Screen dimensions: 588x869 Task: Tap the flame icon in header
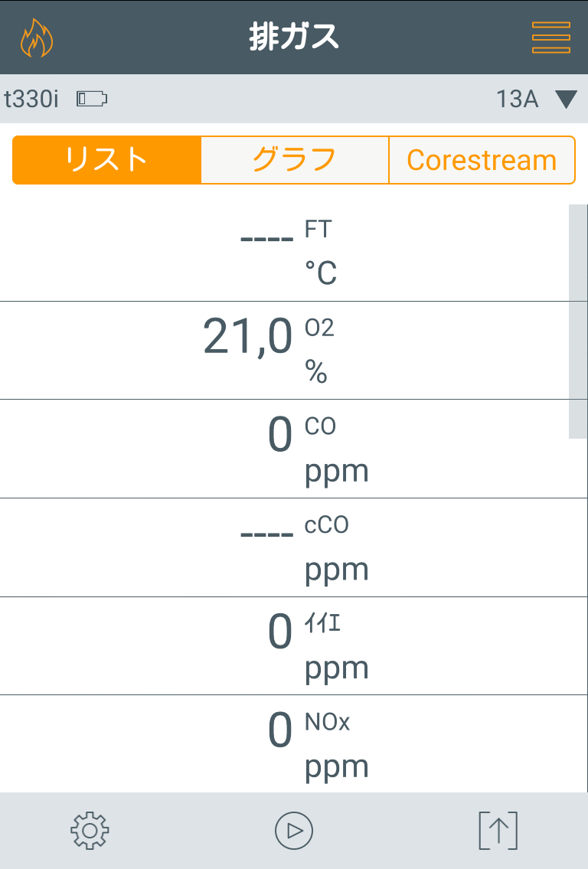[37, 38]
